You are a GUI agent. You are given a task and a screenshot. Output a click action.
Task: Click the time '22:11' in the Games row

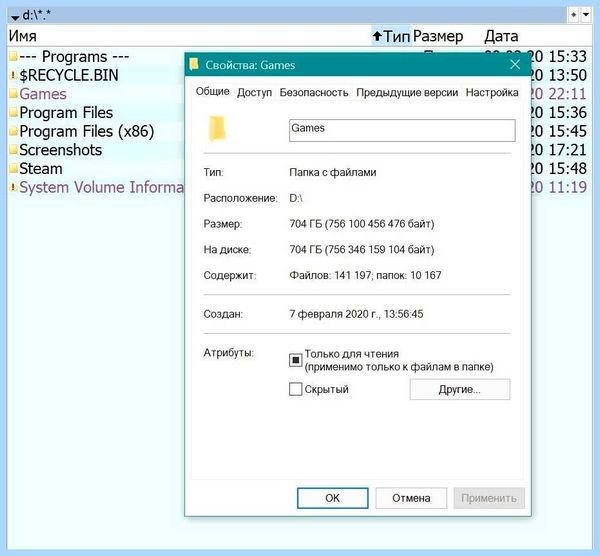[x=567, y=94]
